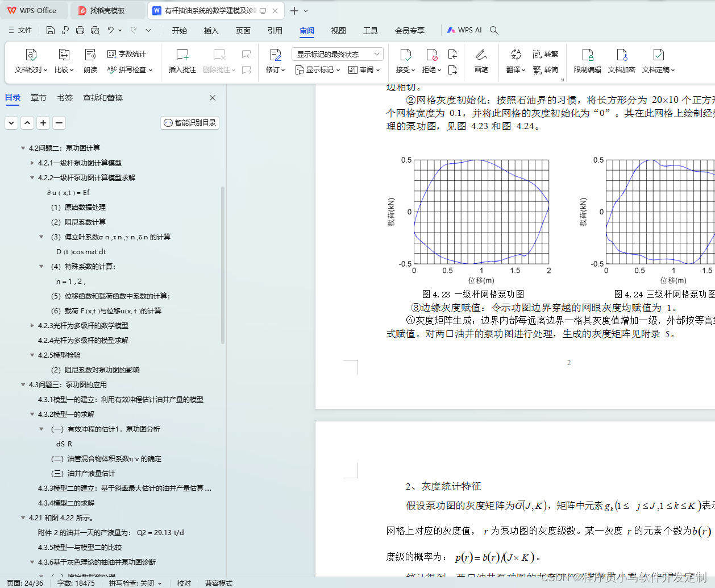The image size is (715, 588).
Task: Switch to 章节 panel tab
Action: point(39,98)
